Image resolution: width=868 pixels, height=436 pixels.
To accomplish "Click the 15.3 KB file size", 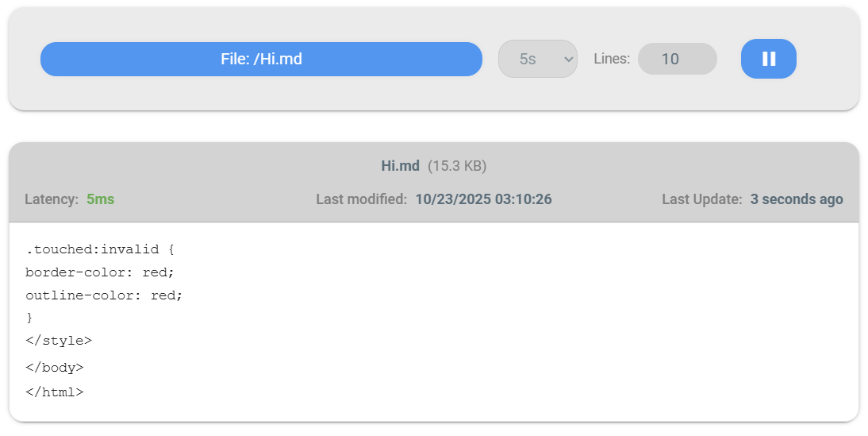I will coord(457,166).
